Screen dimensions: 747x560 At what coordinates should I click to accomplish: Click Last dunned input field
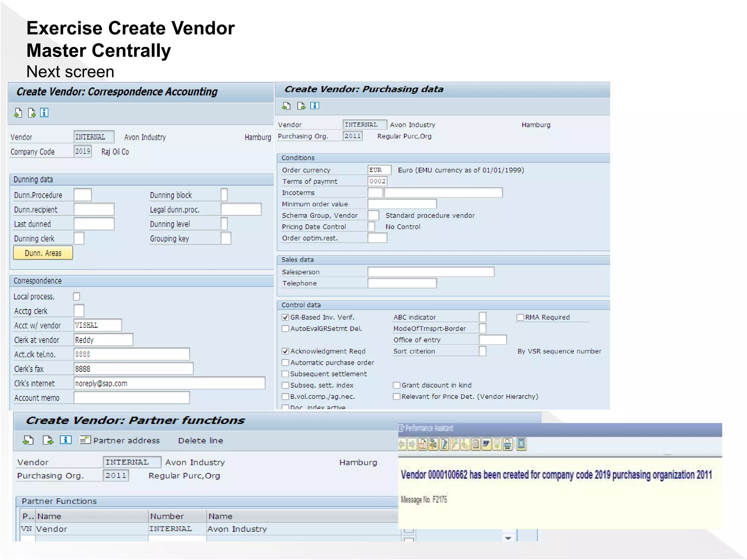pyautogui.click(x=94, y=224)
